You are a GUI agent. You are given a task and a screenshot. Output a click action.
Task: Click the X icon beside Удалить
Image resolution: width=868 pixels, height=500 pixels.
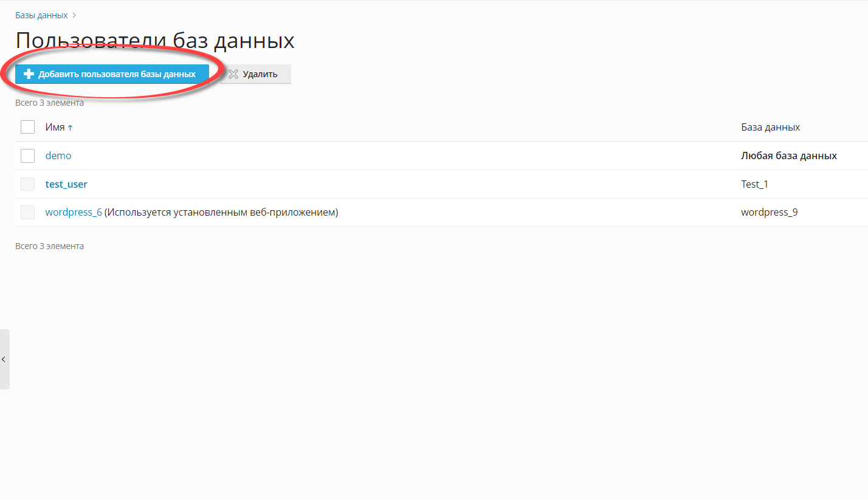[233, 74]
